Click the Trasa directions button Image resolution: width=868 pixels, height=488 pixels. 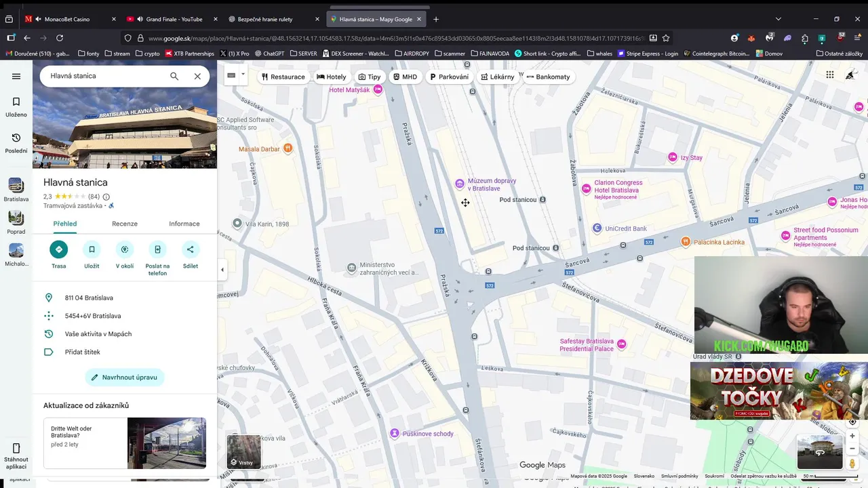click(59, 249)
